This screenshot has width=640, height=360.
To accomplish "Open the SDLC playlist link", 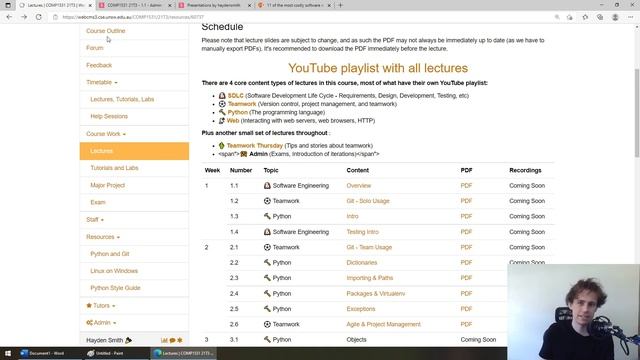I will point(236,96).
